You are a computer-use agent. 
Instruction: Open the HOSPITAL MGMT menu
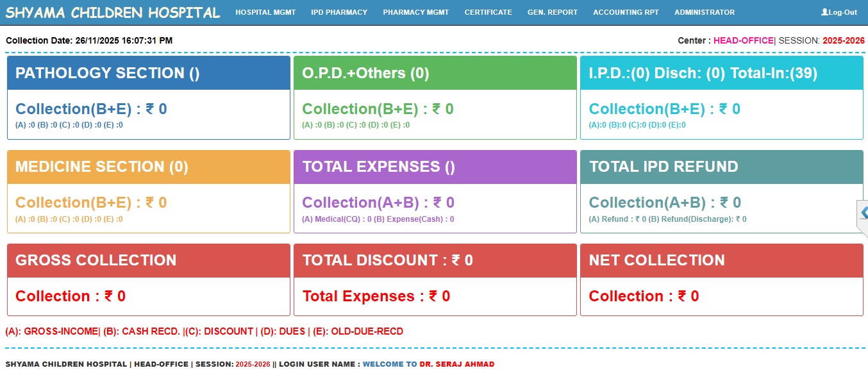pos(265,12)
